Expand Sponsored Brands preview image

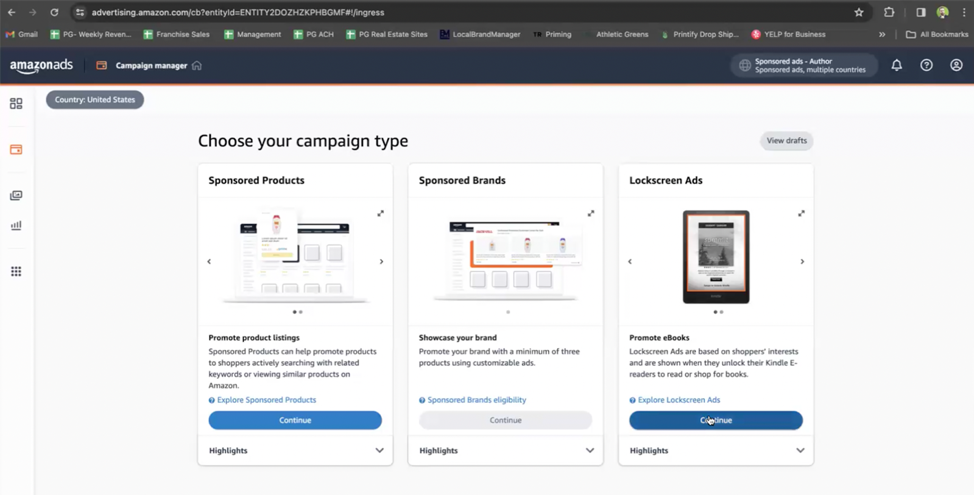[x=591, y=213]
